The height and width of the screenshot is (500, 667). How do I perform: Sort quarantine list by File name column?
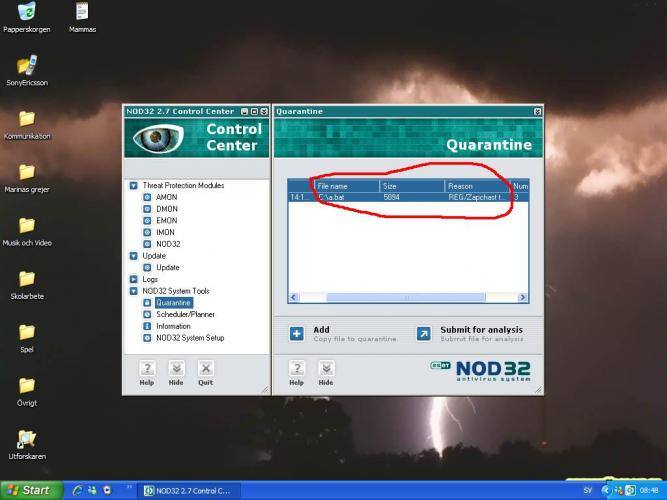point(346,186)
